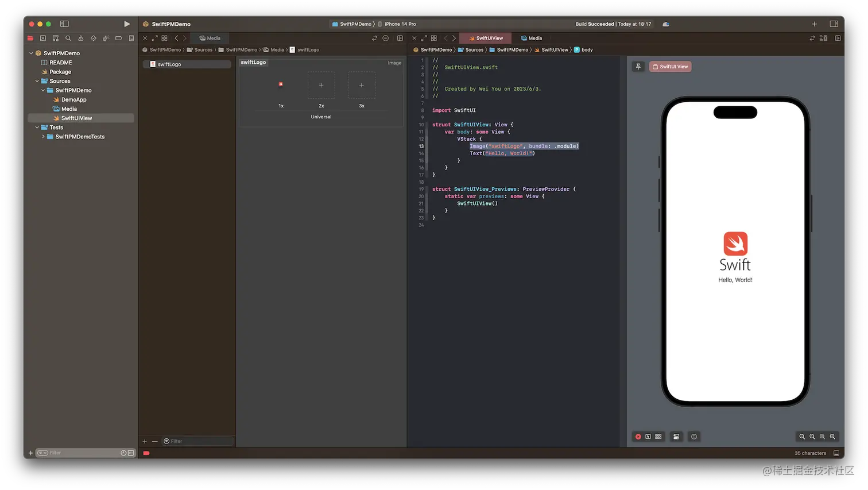Switch to the Media tab in left editor

(x=210, y=38)
